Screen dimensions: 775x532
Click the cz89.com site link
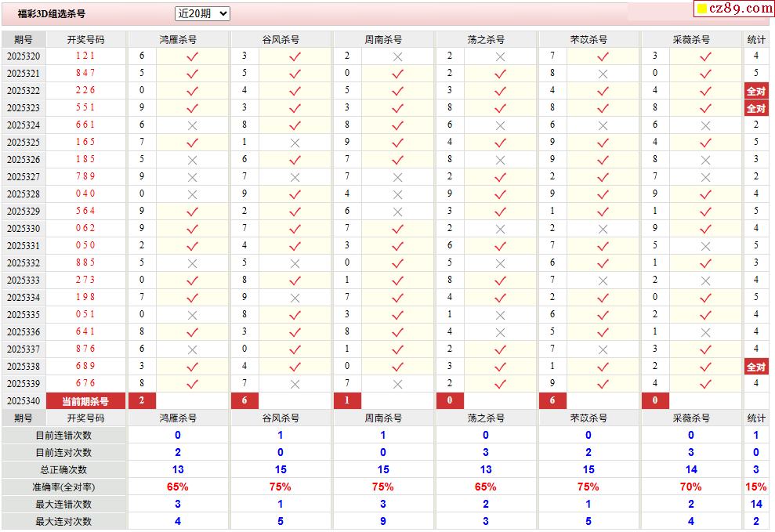tap(740, 9)
